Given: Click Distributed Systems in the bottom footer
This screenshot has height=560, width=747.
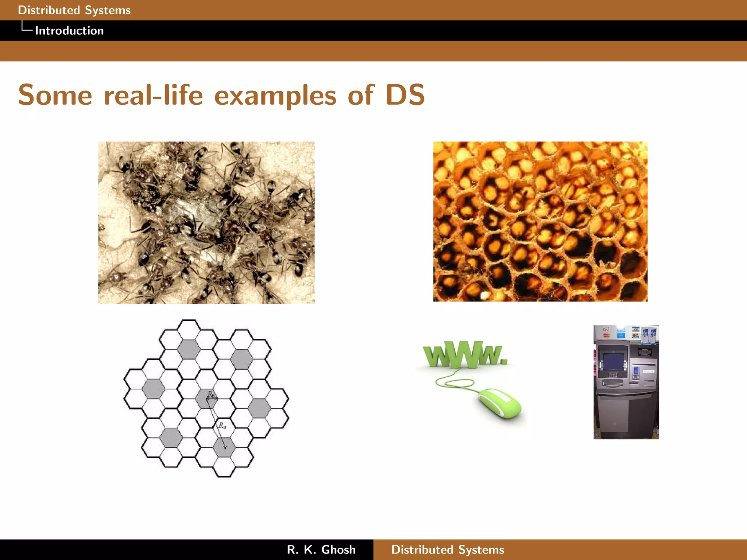Looking at the screenshot, I should 448,549.
